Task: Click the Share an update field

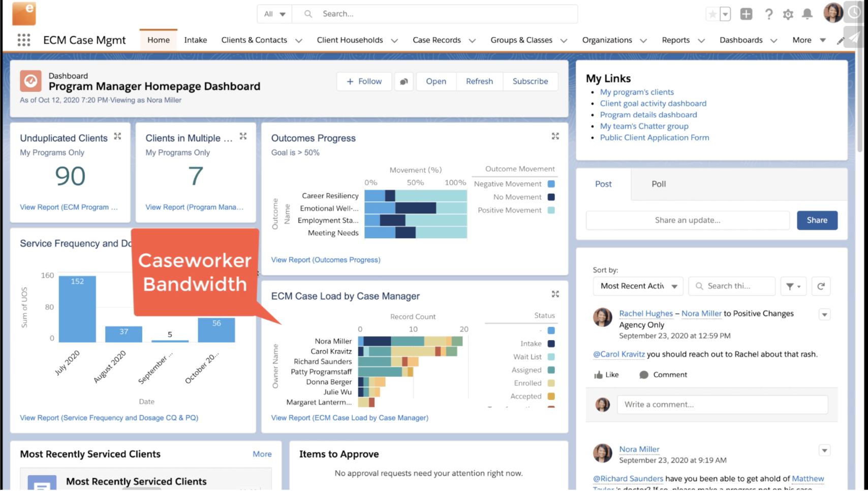Action: [688, 220]
